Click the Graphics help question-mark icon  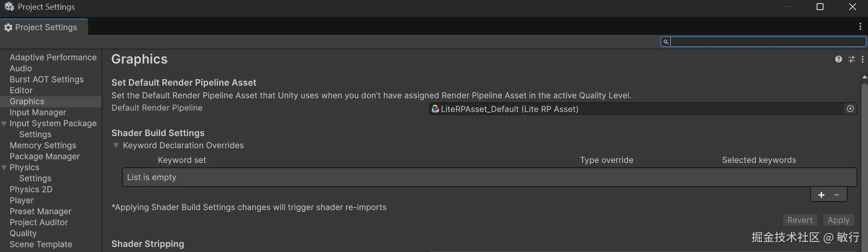838,59
